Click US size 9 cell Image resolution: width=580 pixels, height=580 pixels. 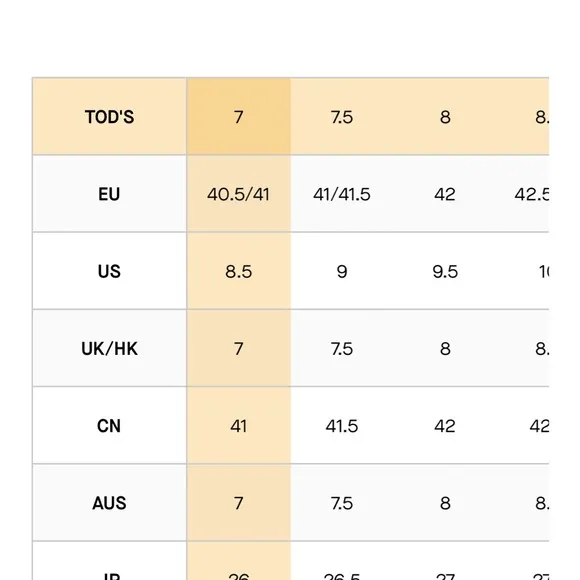coord(342,271)
